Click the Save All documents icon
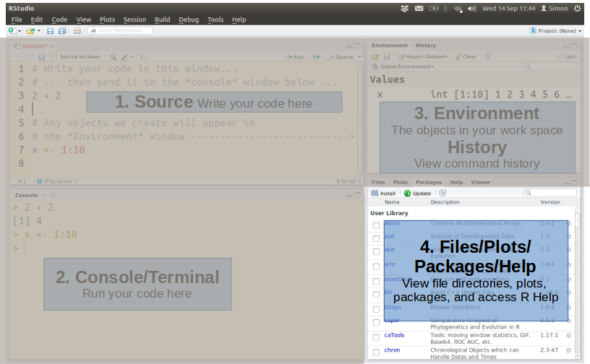Viewport: 590px width, 364px height. coord(62,31)
